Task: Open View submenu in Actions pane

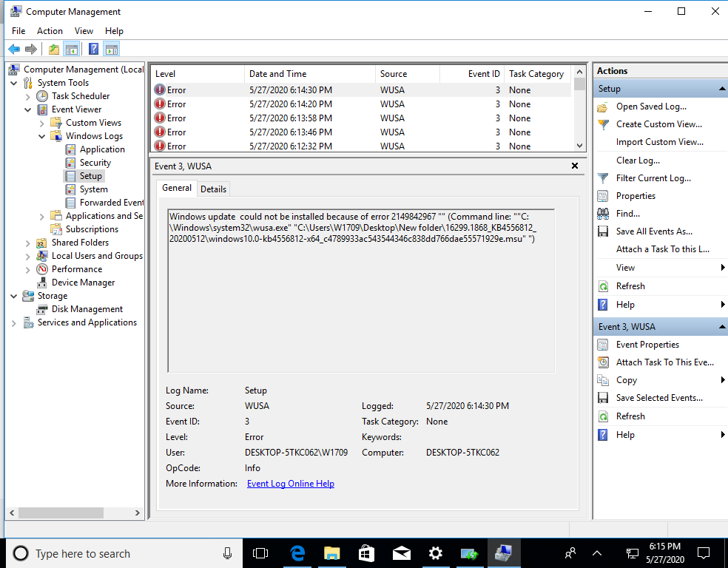Action: coord(625,267)
